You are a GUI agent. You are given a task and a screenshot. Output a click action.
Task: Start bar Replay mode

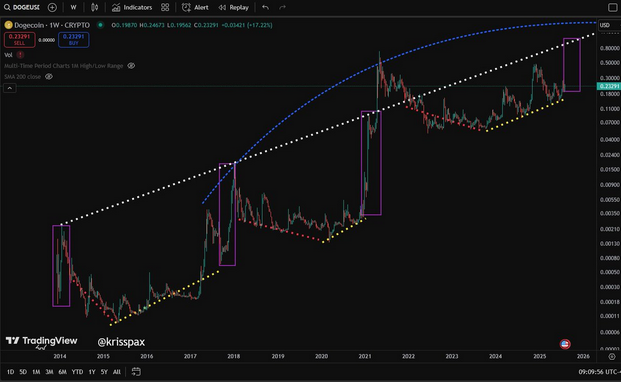coord(234,7)
